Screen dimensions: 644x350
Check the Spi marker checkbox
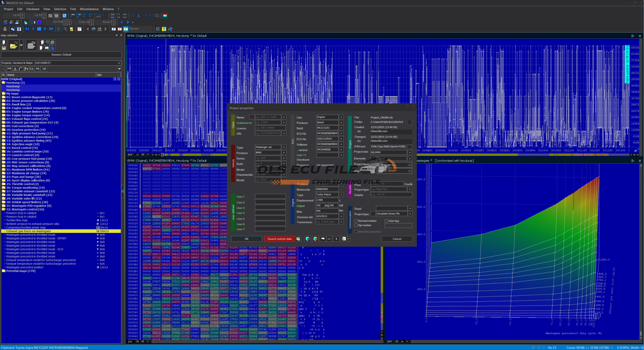356,225
